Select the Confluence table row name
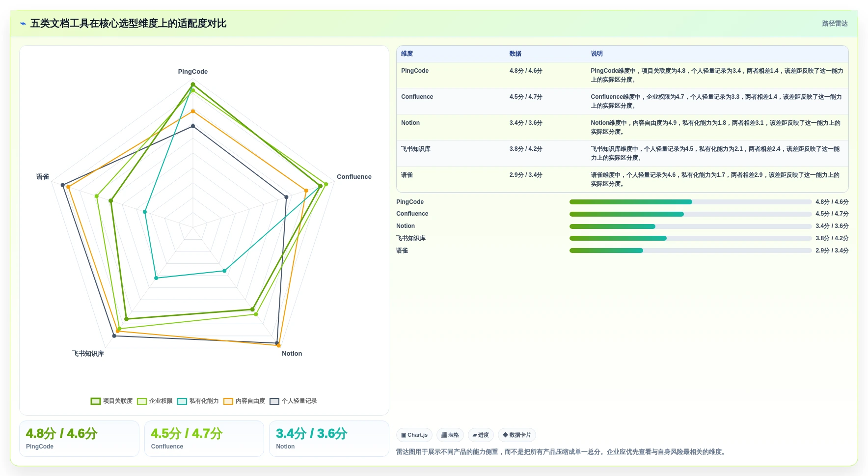Viewport: 868px width, 476px height. 417,97
